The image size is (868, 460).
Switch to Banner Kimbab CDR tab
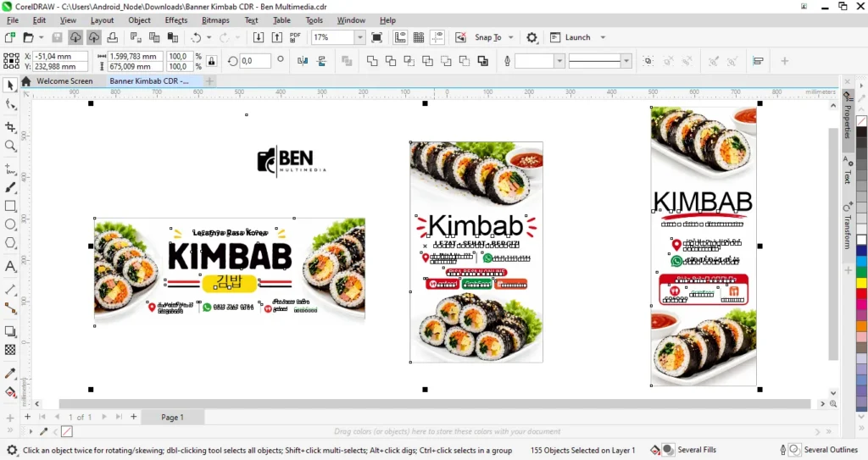149,80
